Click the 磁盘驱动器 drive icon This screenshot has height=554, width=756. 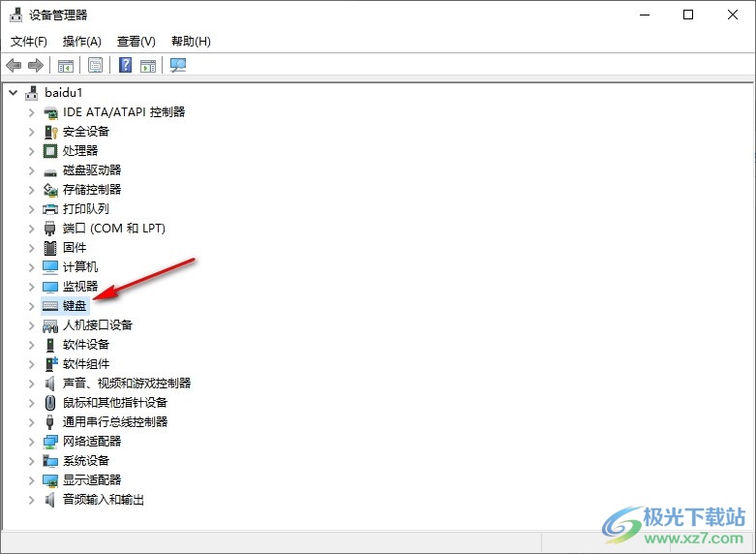click(x=50, y=171)
